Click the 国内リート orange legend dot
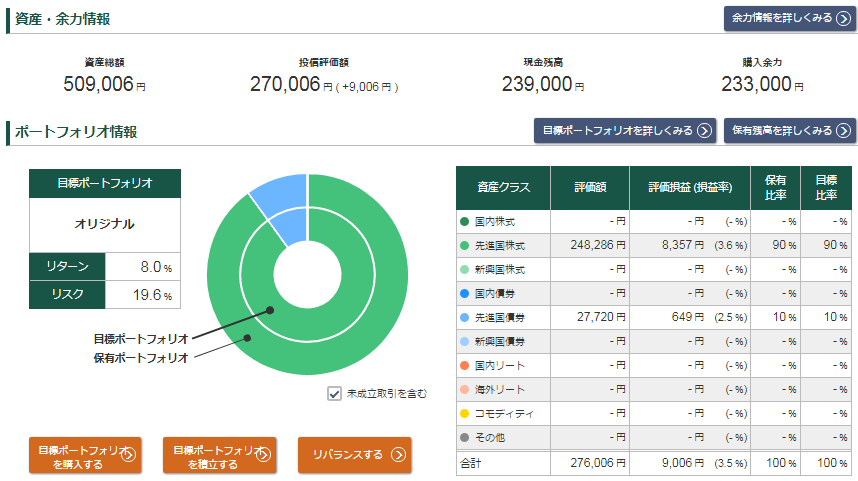The width and height of the screenshot is (858, 481). (465, 366)
